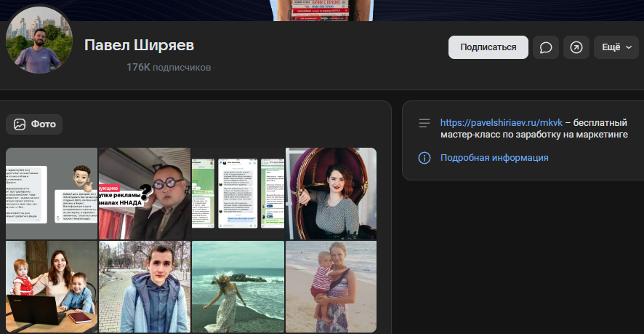Expand the Ещё dropdown menu
Screen dimensions: 644x334
tap(616, 47)
